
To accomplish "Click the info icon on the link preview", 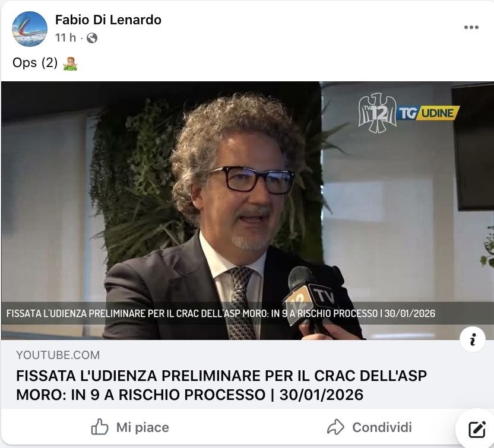I will [472, 339].
